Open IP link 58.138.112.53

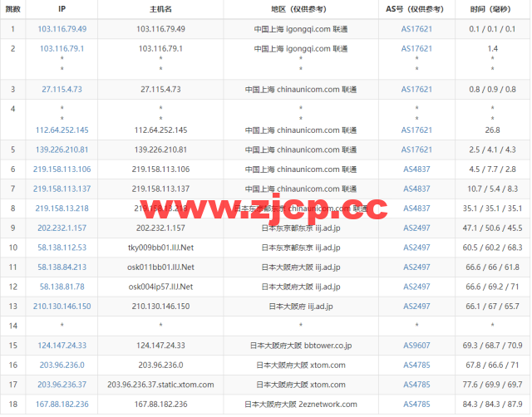(62, 248)
